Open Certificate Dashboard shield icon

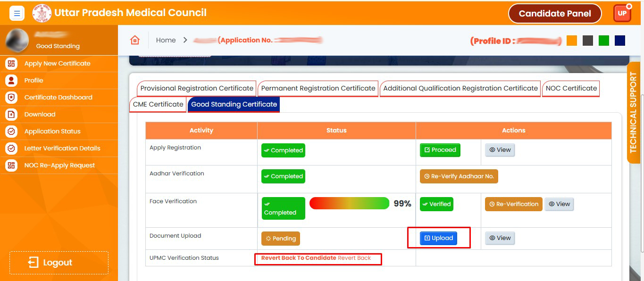pyautogui.click(x=11, y=98)
